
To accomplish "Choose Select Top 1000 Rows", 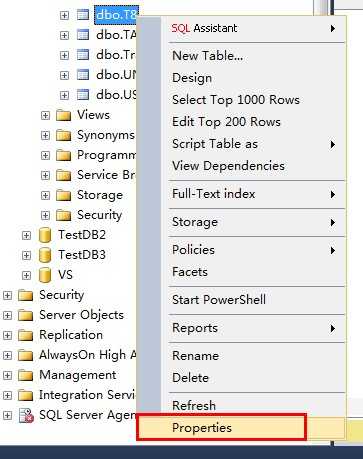I will click(236, 100).
